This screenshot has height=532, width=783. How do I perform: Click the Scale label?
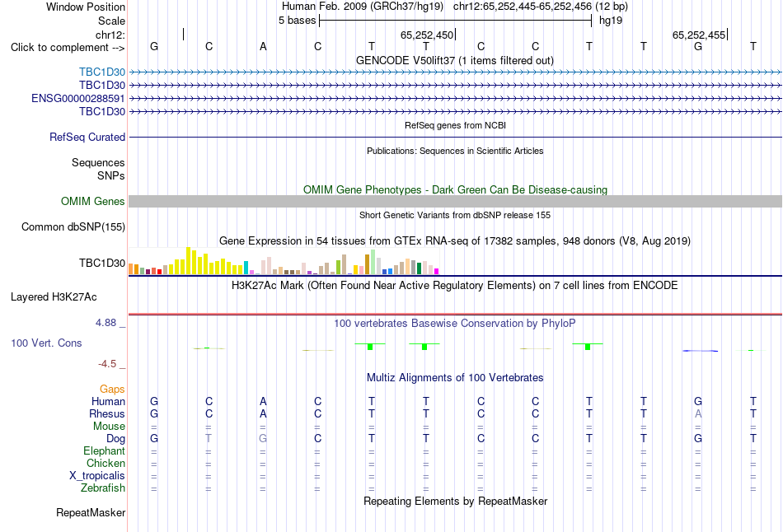pyautogui.click(x=111, y=21)
